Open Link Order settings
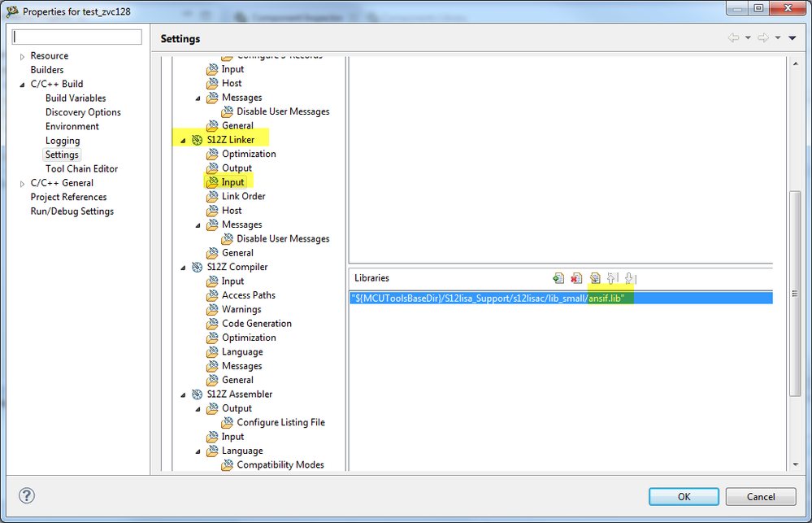Viewport: 812px width, 523px height. click(243, 196)
